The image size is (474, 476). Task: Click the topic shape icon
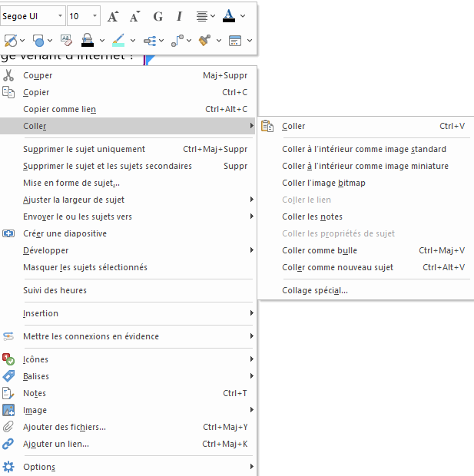click(38, 40)
